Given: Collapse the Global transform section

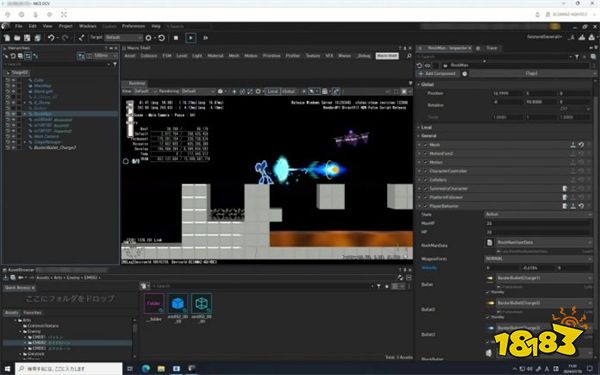Looking at the screenshot, I should point(419,84).
